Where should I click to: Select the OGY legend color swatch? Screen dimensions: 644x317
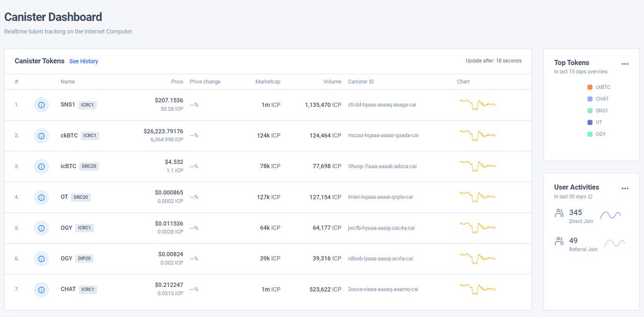(590, 134)
